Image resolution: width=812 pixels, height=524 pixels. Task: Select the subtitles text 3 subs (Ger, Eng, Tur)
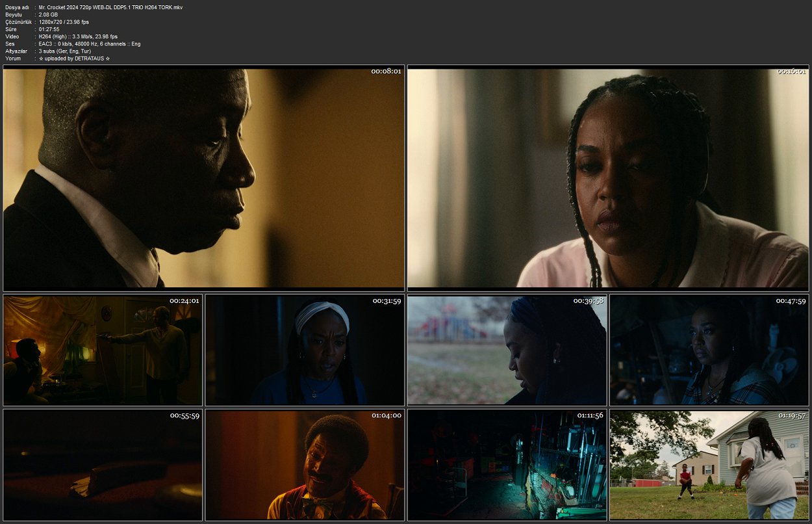(x=65, y=51)
